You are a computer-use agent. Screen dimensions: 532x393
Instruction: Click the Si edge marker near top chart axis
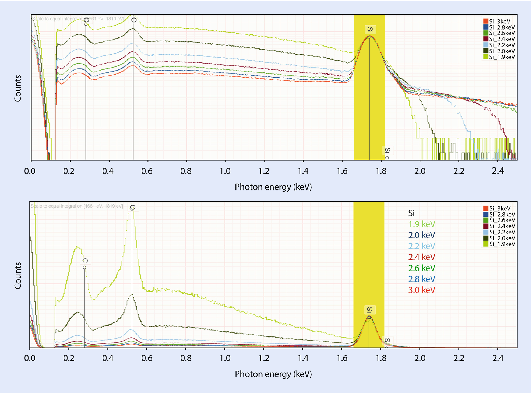click(387, 151)
